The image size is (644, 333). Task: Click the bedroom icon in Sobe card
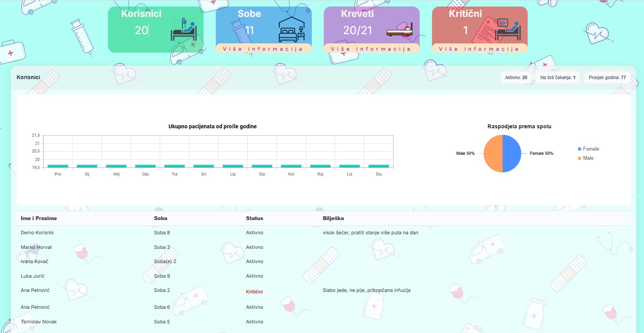pyautogui.click(x=291, y=30)
